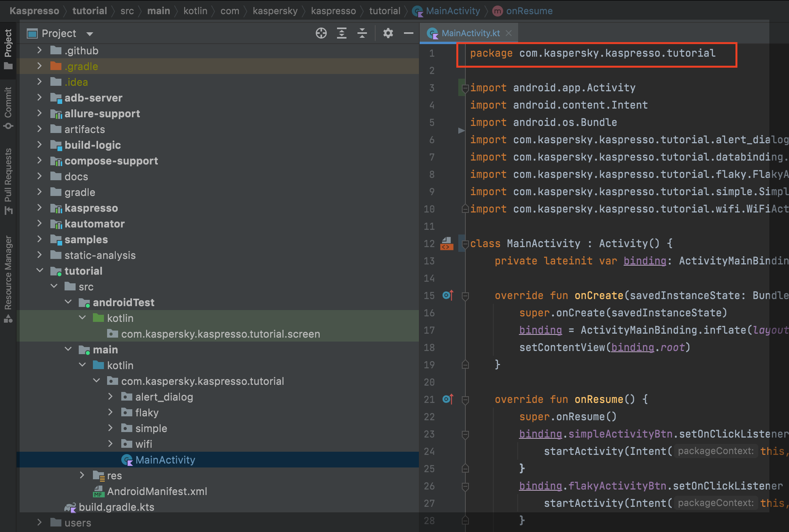
Task: Click the related XML file gutter icon on line 12
Action: (x=446, y=244)
